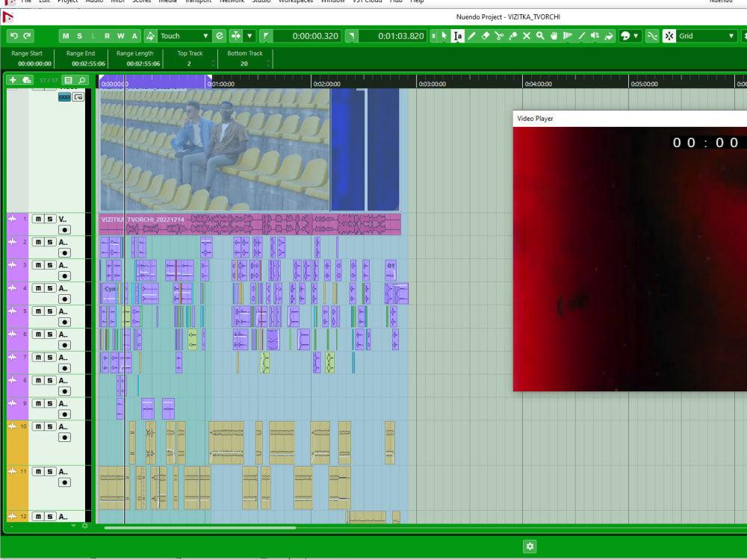
Task: Solo track 10
Action: pyautogui.click(x=49, y=426)
